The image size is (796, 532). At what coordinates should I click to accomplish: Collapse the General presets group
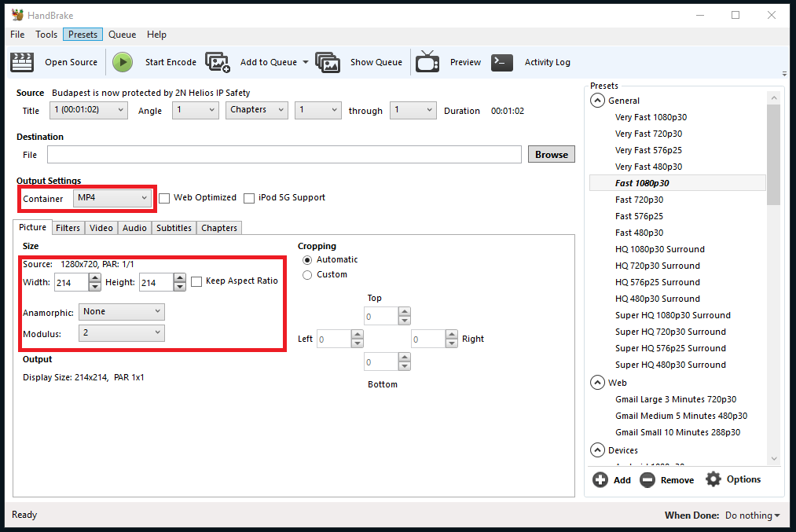pos(598,101)
